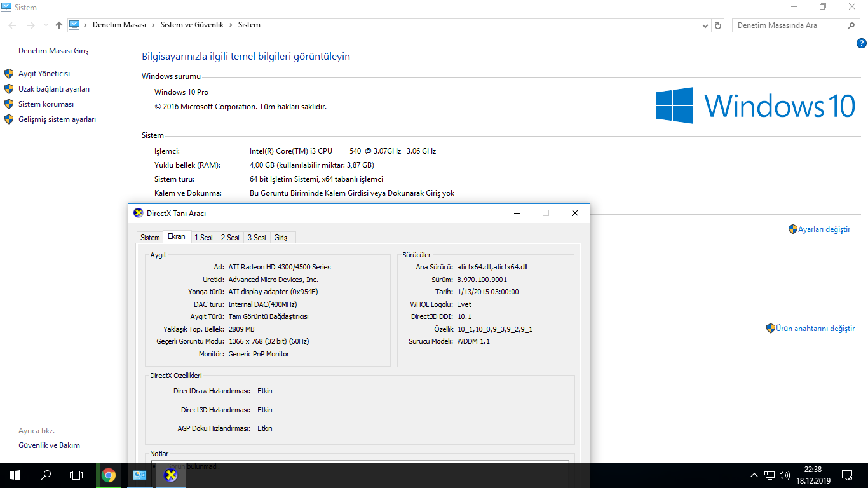Viewport: 868px width, 488px height.
Task: Open Aygıt Yöneticisi
Action: [44, 74]
